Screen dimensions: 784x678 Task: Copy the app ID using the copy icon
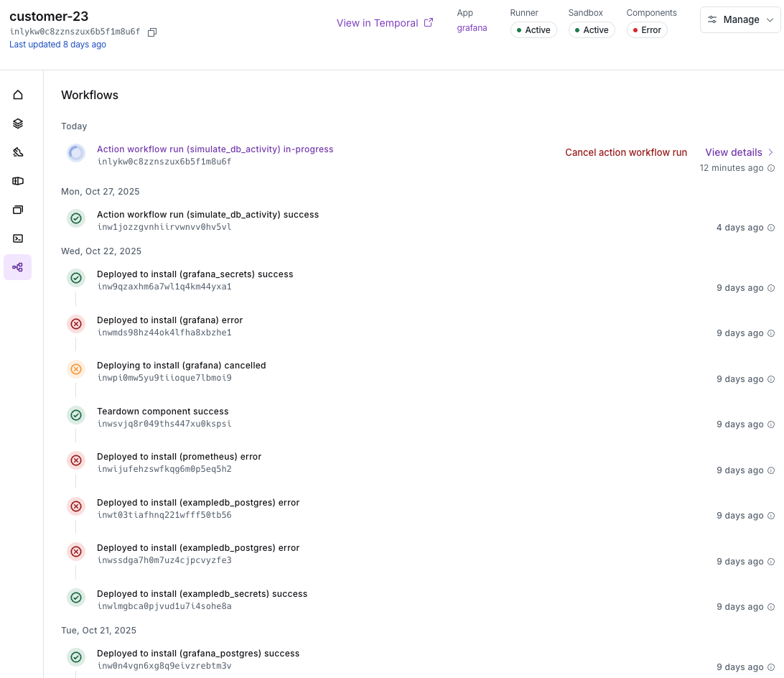pyautogui.click(x=151, y=32)
